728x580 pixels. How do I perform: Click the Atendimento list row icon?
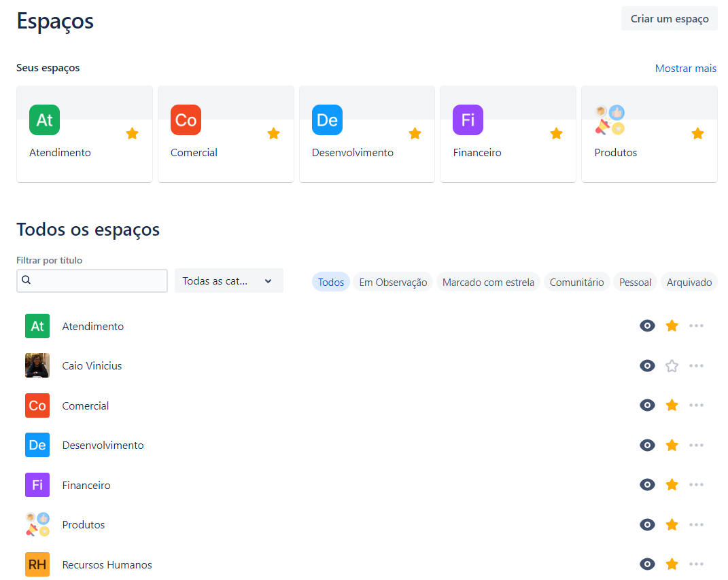[37, 326]
